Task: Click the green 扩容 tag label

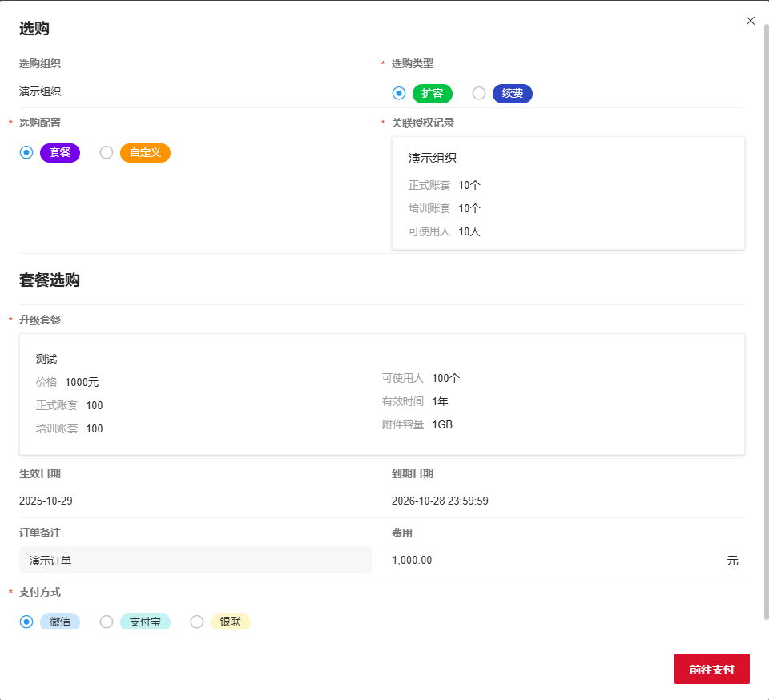Action: (433, 93)
